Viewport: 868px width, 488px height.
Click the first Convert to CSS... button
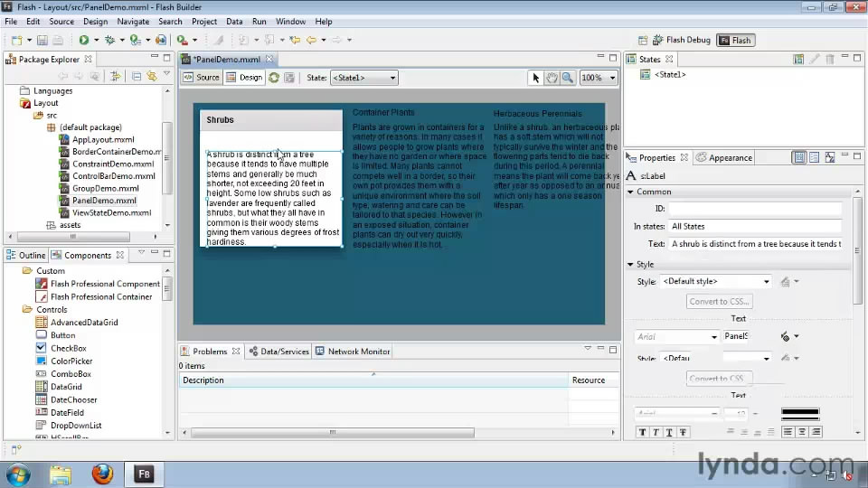coord(719,302)
